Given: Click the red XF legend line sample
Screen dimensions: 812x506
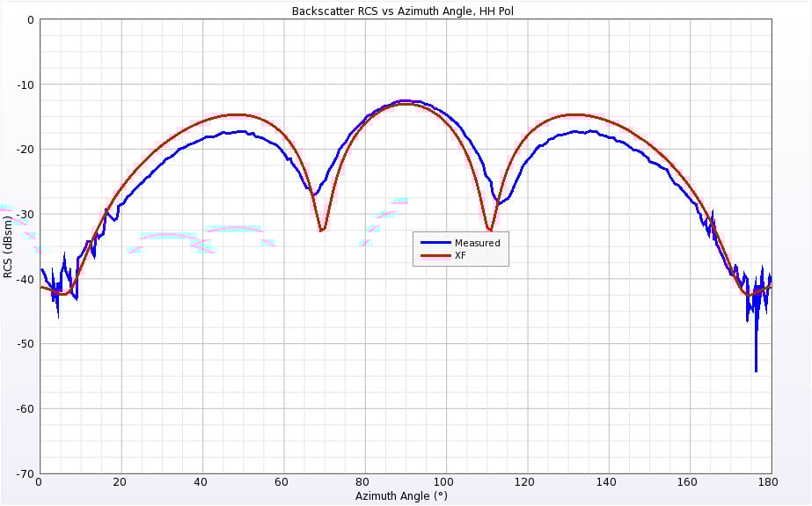Looking at the screenshot, I should click(x=435, y=255).
